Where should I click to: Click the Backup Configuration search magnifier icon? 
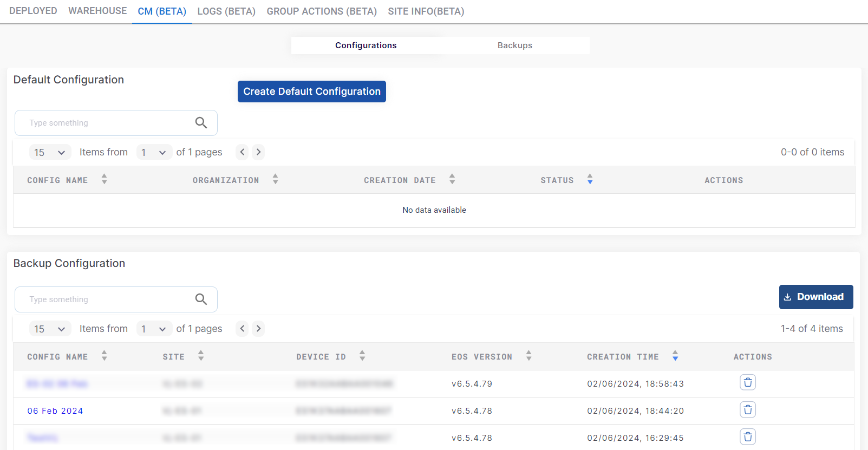(201, 299)
